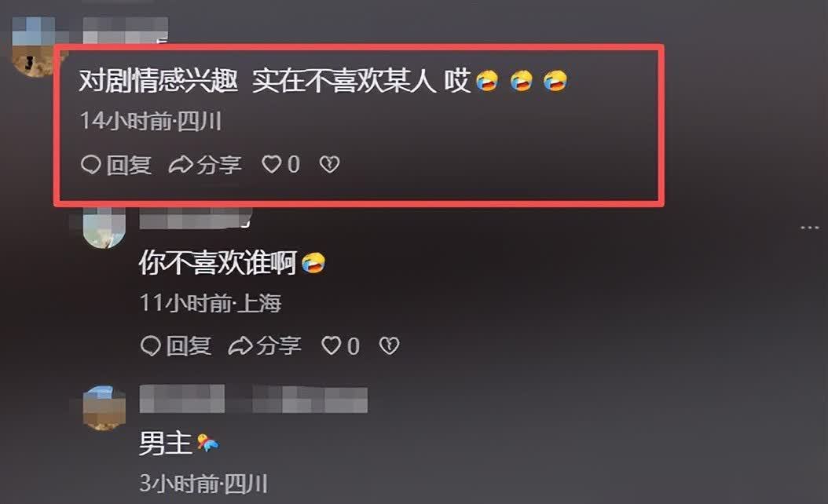Like the comment from Shanghai
Viewport: 828px width, 504px height.
[341, 346]
